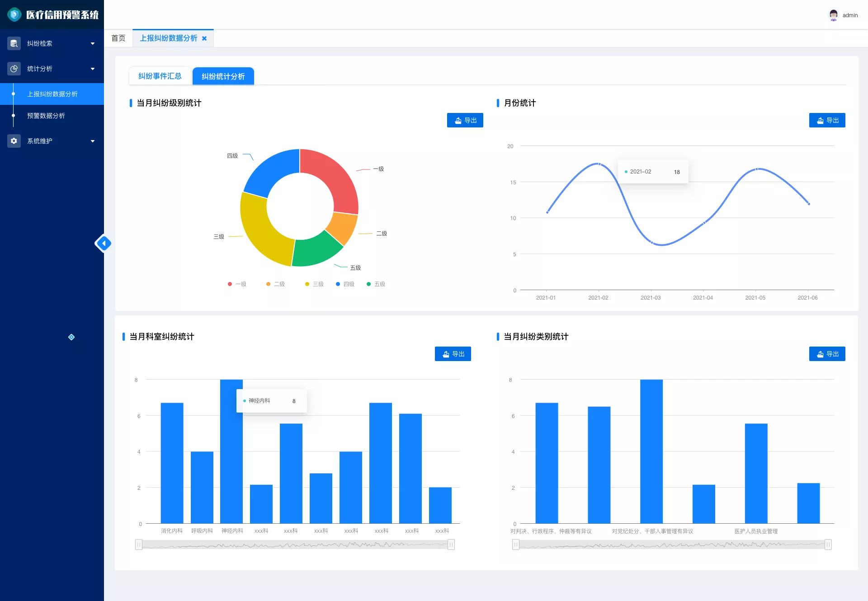
Task: Click the left handle of 科室纠纷 zoom slider
Action: tap(139, 545)
